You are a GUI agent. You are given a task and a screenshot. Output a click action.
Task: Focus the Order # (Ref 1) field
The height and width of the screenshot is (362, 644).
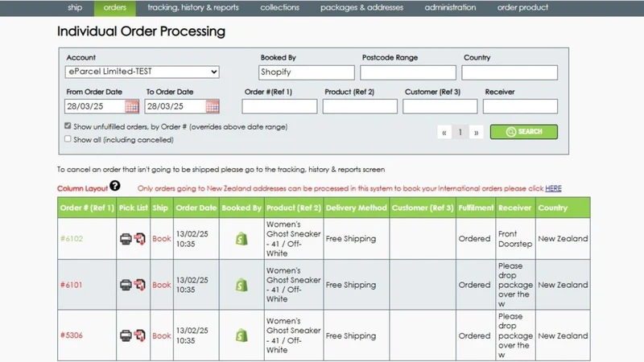279,106
